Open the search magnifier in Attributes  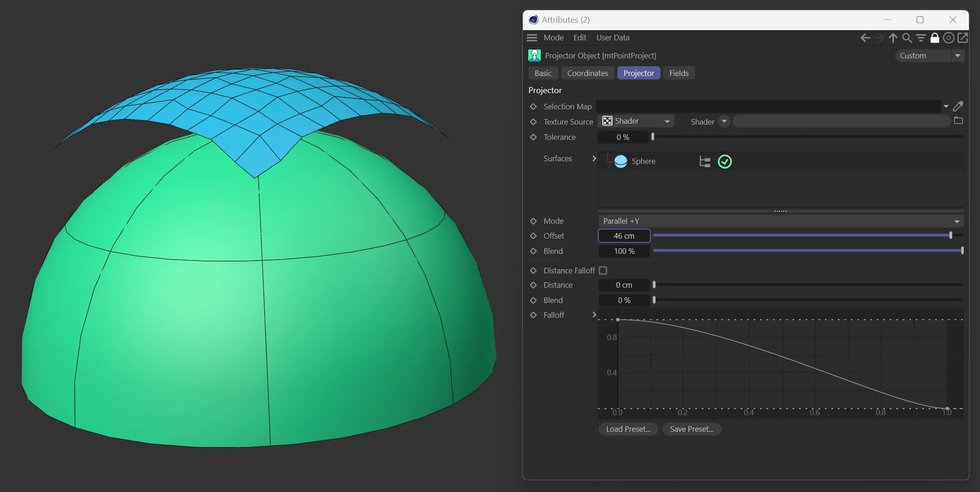(907, 38)
